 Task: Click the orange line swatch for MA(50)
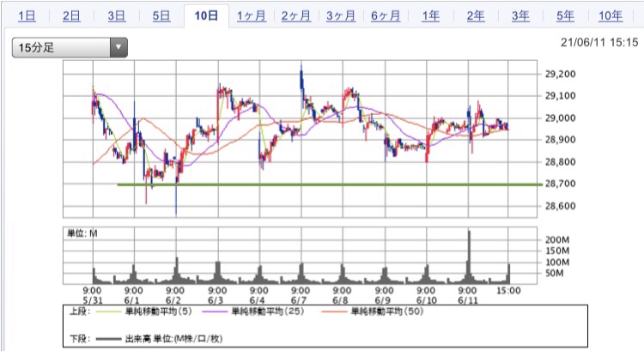(x=334, y=312)
